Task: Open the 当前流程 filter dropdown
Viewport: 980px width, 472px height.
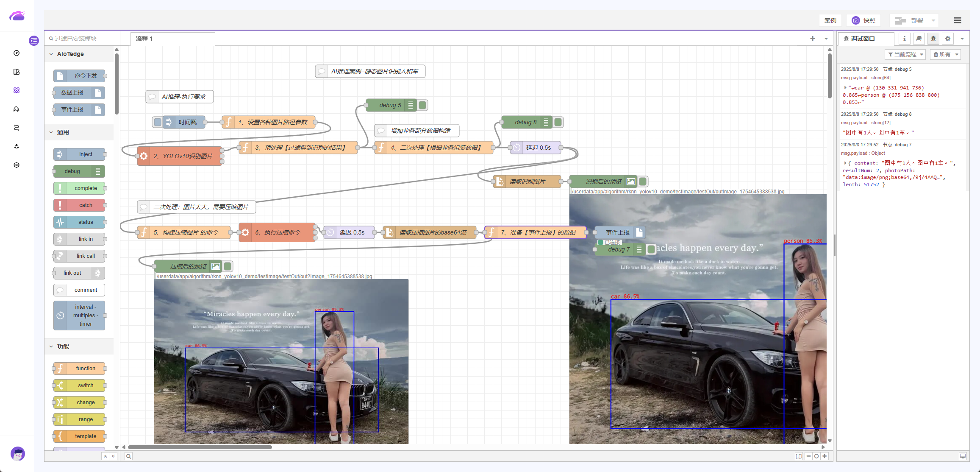Action: (x=905, y=54)
